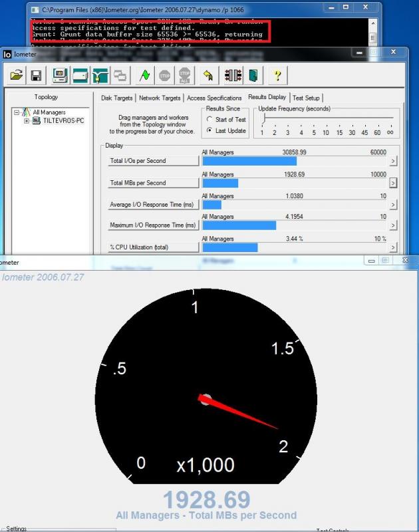Open the Access Specifications tab

[214, 98]
